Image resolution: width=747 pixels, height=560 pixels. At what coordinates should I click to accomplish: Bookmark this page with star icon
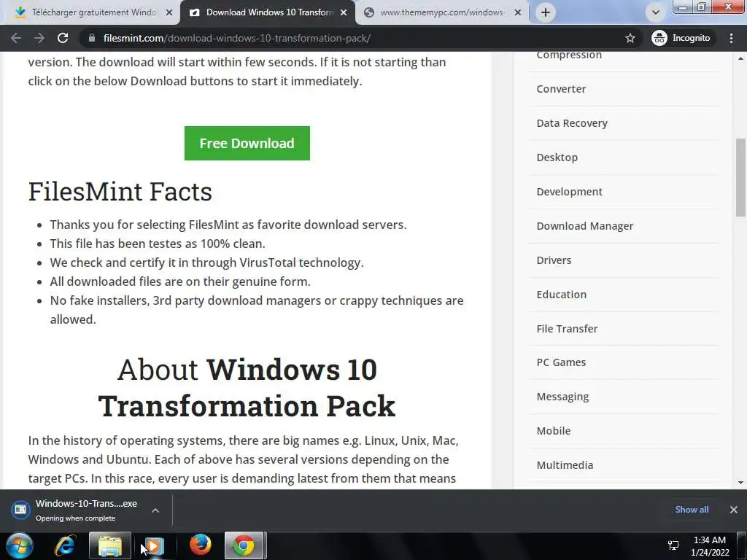click(x=630, y=38)
